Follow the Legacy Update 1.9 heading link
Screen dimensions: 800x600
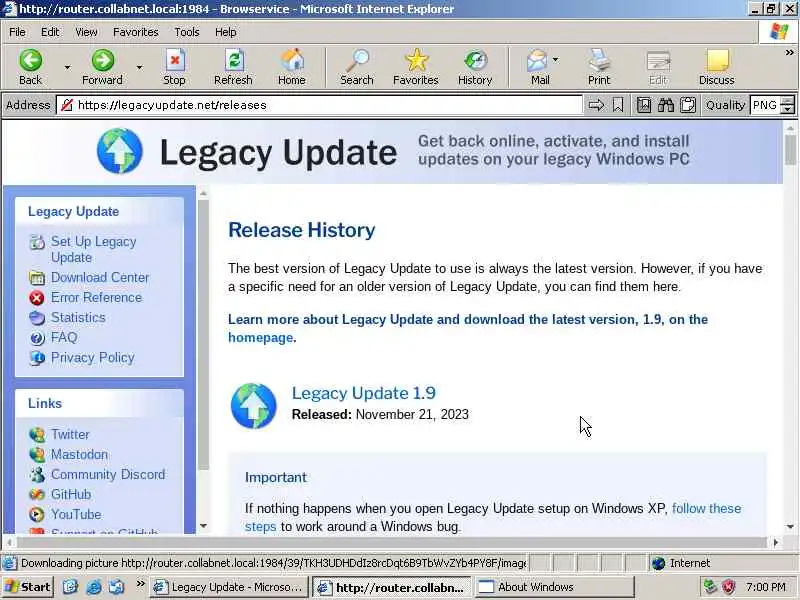364,393
